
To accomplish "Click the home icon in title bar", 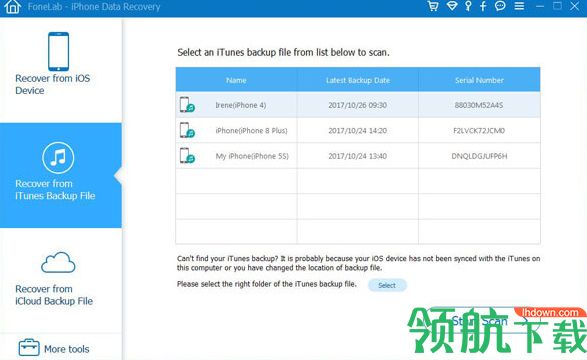I will point(12,6).
